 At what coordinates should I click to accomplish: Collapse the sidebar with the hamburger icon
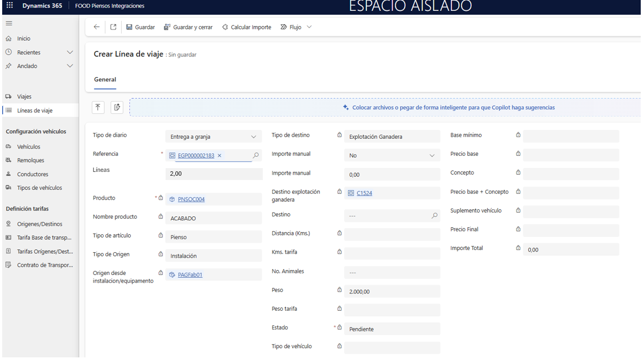click(9, 23)
